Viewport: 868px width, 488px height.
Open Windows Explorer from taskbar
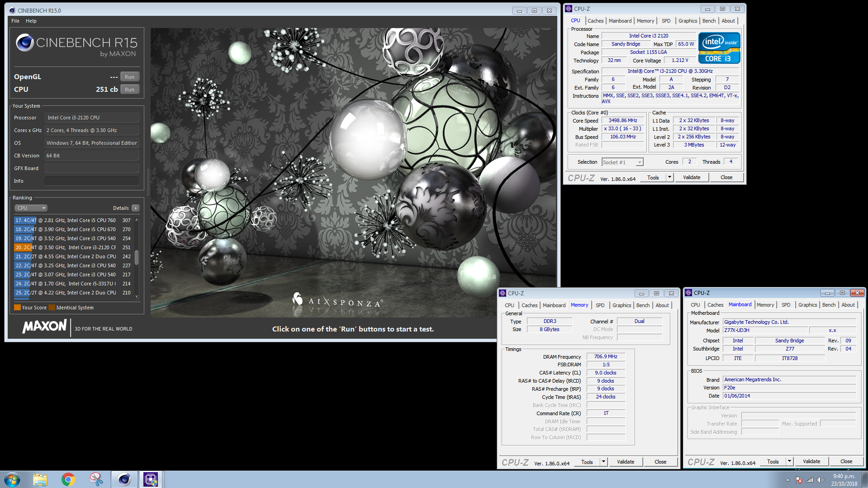pos(40,479)
